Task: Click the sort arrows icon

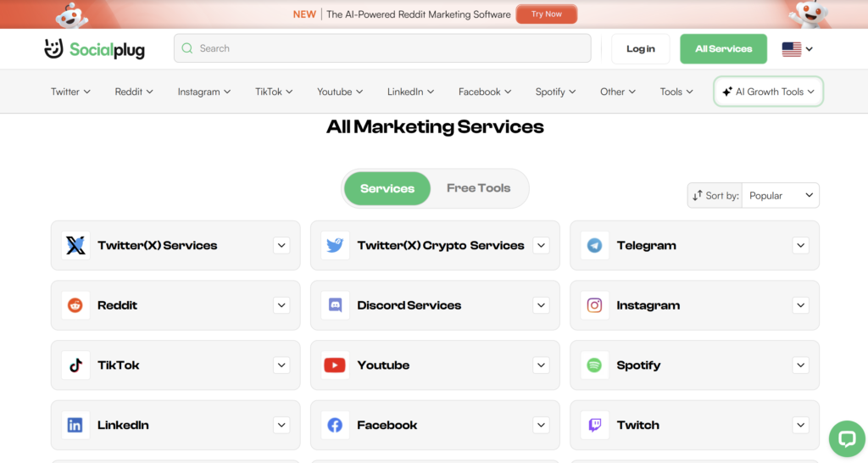Action: point(698,196)
